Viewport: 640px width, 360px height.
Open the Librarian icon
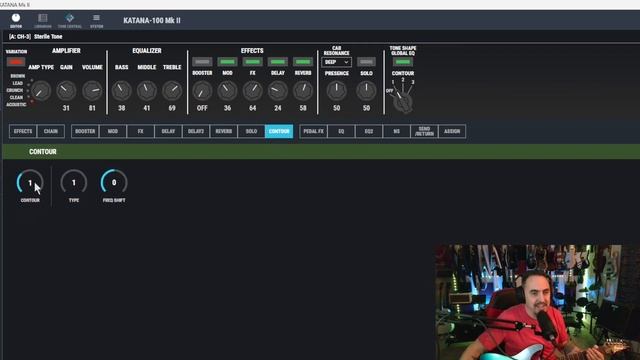42,20
